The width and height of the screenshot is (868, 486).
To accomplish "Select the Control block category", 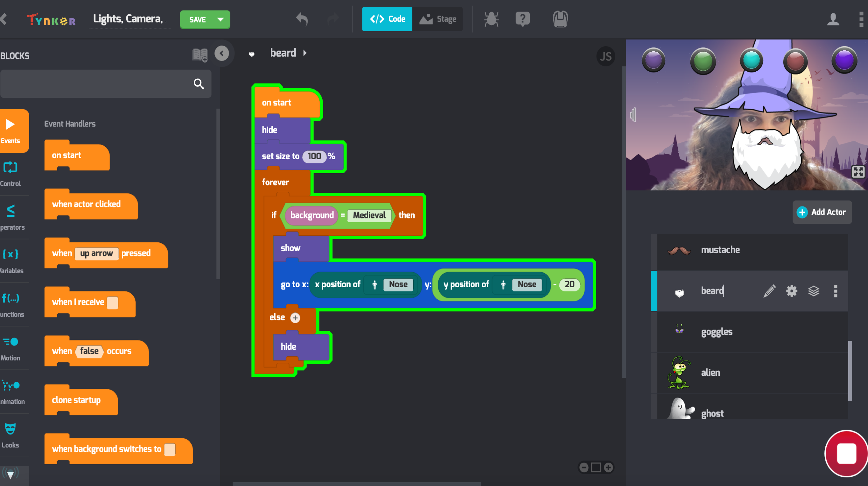I will pos(11,174).
